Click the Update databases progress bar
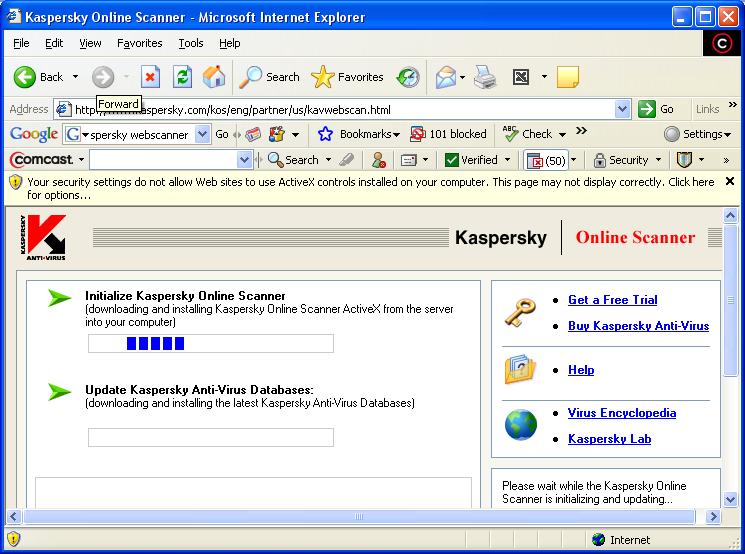Image resolution: width=745 pixels, height=554 pixels. point(211,438)
